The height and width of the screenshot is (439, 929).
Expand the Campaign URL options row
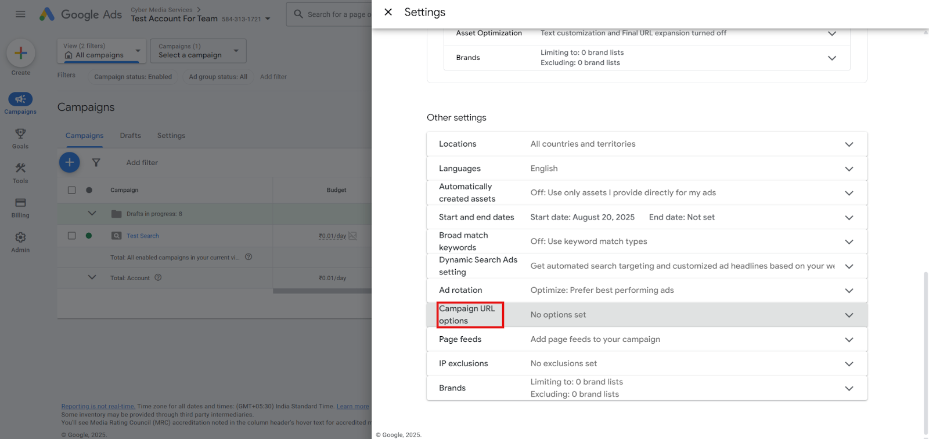pos(849,315)
